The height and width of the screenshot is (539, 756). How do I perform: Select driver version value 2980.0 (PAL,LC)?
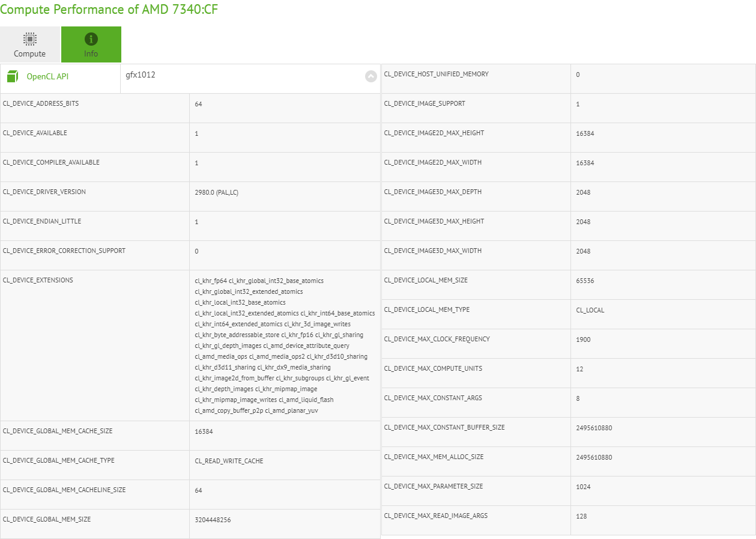[x=217, y=192]
